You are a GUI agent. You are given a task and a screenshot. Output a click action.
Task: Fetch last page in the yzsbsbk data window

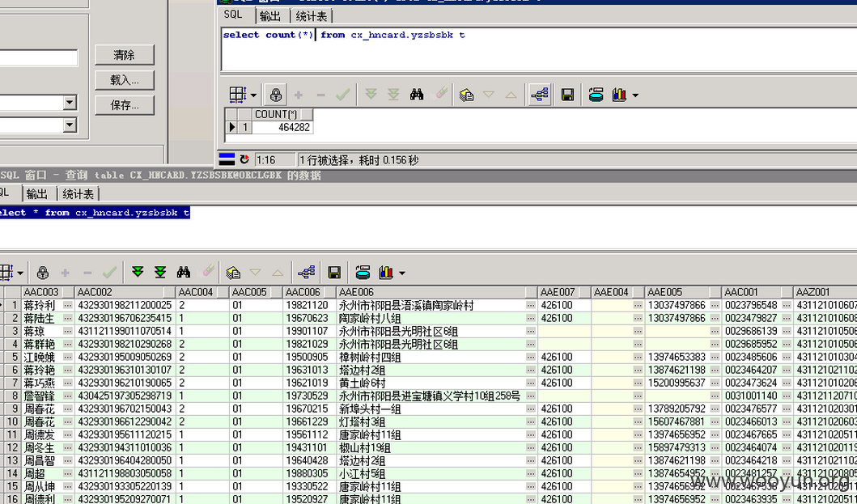pyautogui.click(x=160, y=272)
